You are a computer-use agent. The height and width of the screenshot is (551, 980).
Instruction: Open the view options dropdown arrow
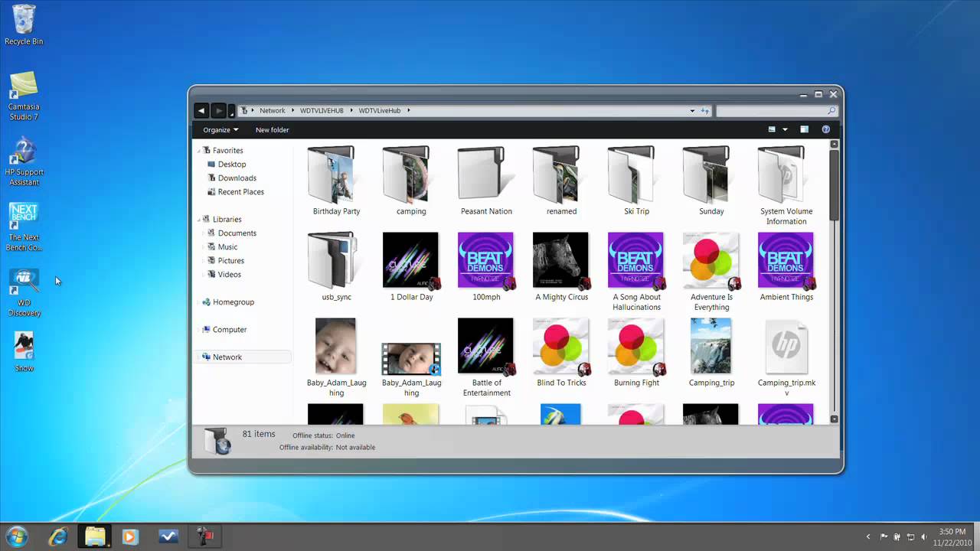point(785,130)
